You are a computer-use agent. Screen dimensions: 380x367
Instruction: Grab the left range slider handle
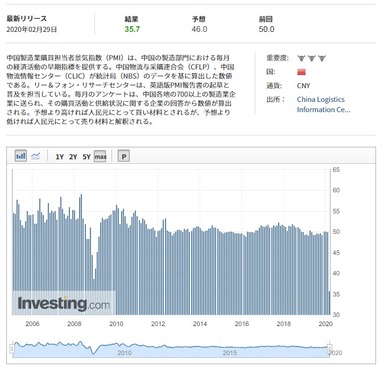click(12, 349)
